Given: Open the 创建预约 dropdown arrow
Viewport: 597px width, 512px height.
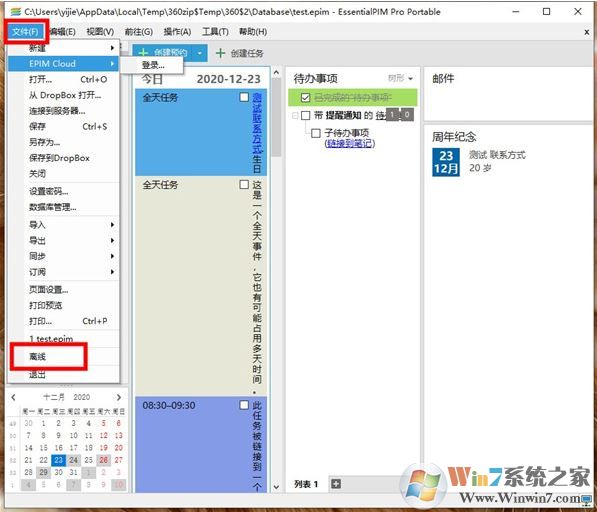Looking at the screenshot, I should coord(200,53).
